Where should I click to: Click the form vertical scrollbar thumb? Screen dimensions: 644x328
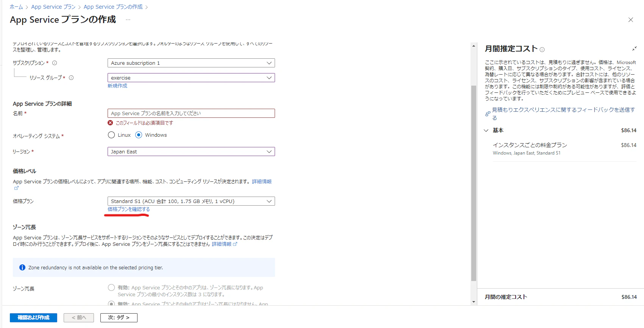(474, 183)
